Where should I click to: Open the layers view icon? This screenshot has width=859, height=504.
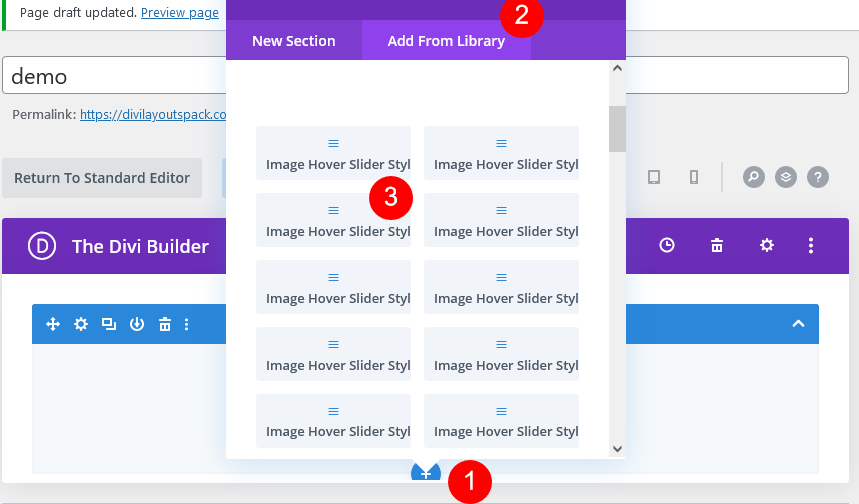tap(786, 177)
